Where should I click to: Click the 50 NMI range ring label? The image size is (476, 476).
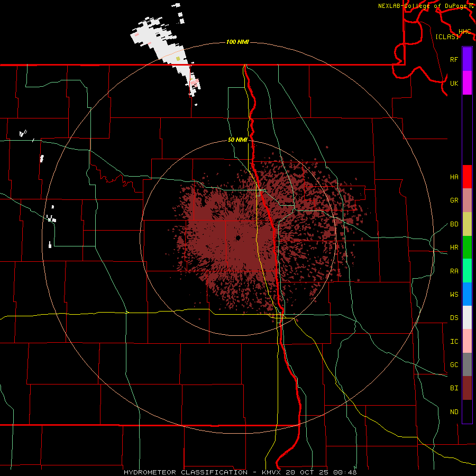click(x=237, y=140)
